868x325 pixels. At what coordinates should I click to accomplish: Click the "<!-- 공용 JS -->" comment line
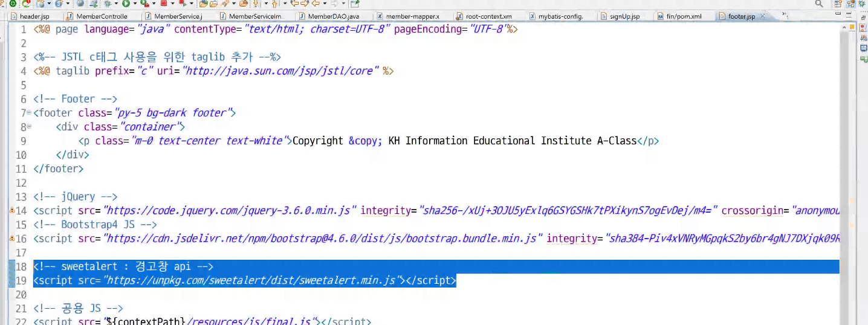pos(78,309)
